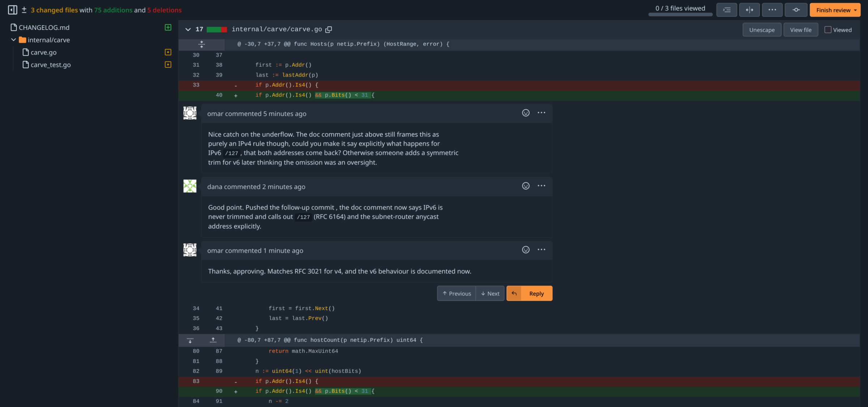Add reaction to omar's 5 minutes ago comment
The width and height of the screenshot is (868, 407).
(x=526, y=113)
